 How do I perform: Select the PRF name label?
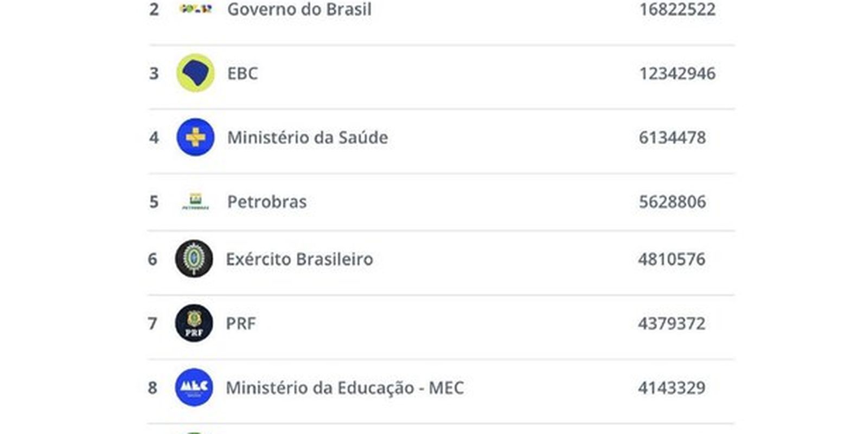[240, 323]
